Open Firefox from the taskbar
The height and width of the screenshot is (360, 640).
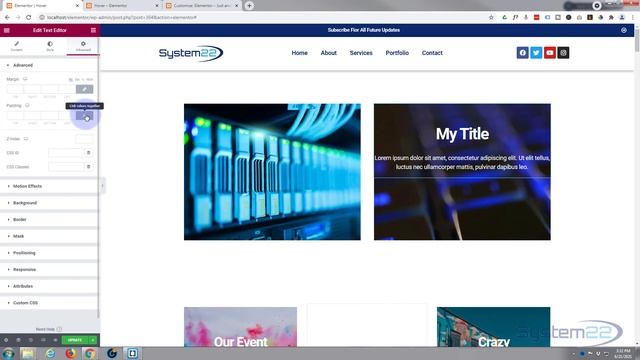(71, 353)
